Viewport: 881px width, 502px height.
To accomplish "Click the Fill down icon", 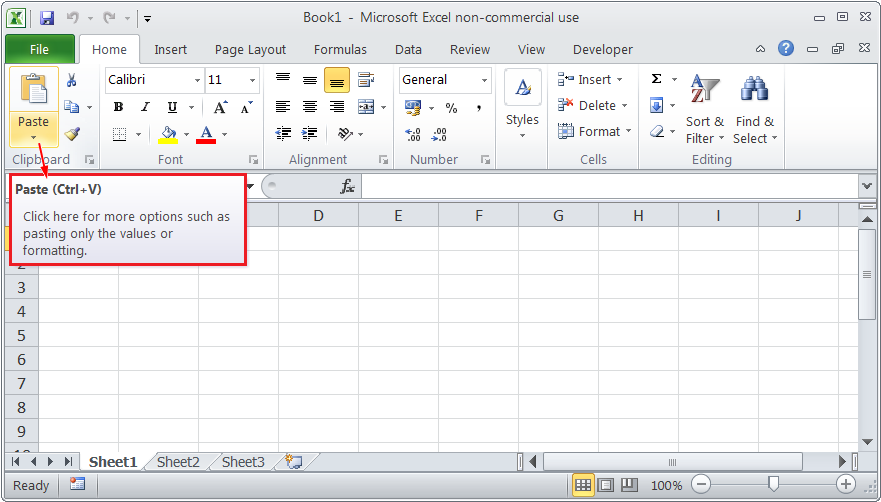I will tap(656, 105).
